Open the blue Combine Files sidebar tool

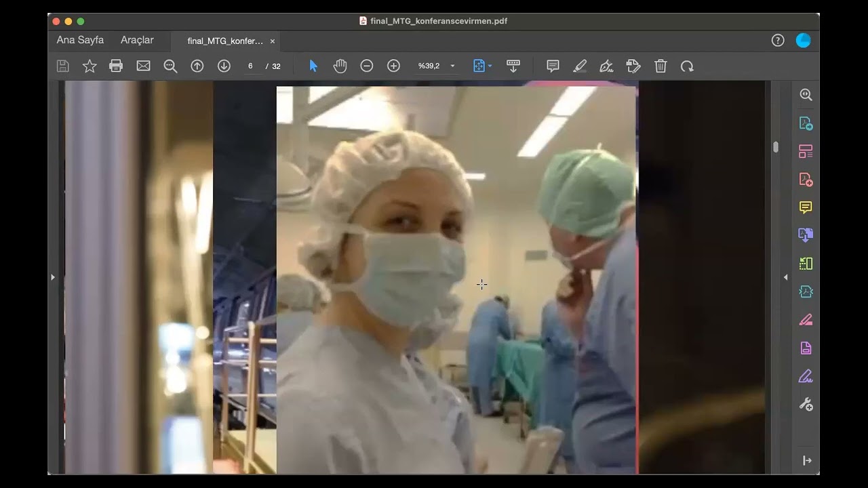pos(806,235)
